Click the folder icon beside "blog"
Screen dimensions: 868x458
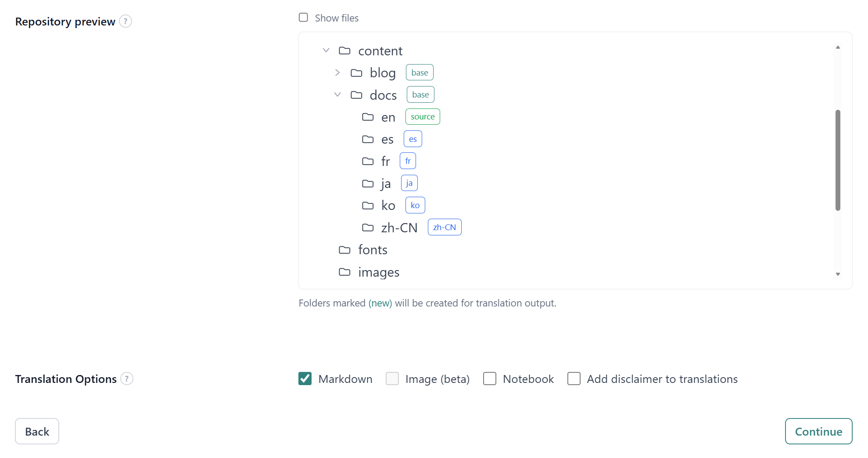pyautogui.click(x=356, y=72)
